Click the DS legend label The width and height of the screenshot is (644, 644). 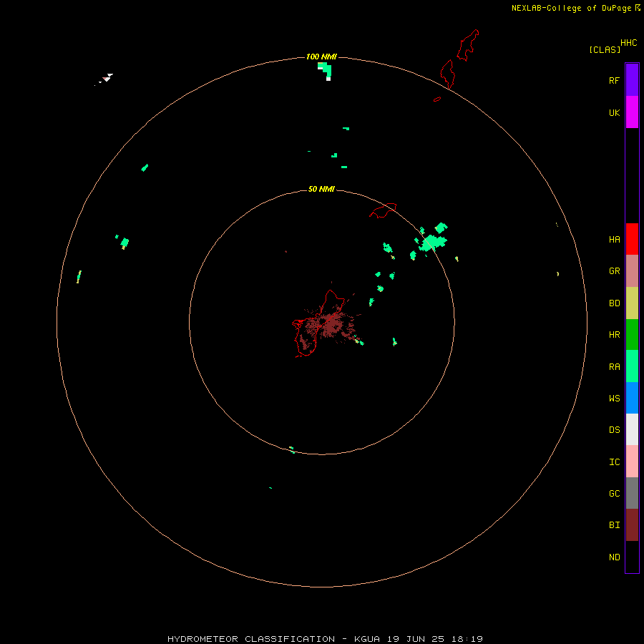(614, 429)
